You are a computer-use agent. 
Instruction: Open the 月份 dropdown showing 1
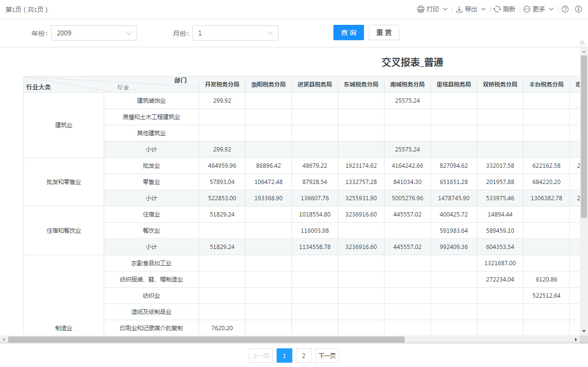coord(235,33)
